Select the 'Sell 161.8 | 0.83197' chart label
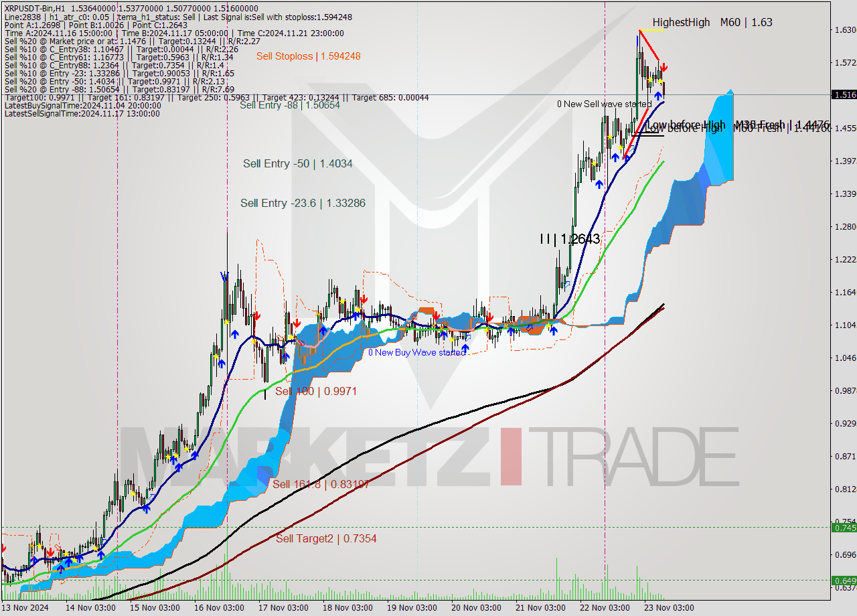This screenshot has height=616, width=857. point(321,484)
